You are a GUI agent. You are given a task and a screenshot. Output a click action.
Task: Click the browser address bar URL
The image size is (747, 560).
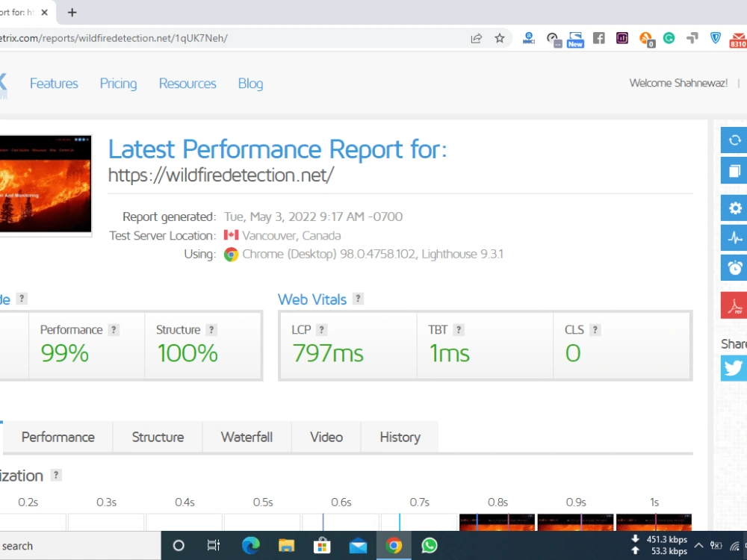pos(114,38)
